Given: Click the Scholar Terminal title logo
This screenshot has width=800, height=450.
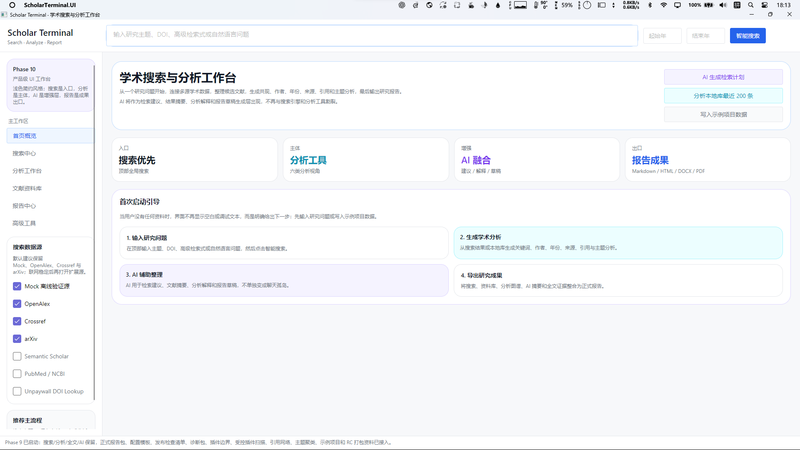Looking at the screenshot, I should 40,33.
